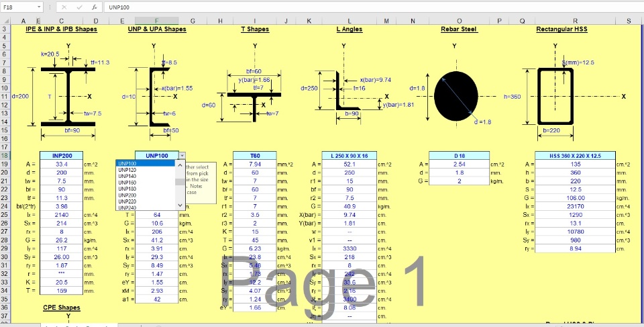Click IPE & INP & IPB Shapes heading
This screenshot has height=327, width=644.
click(x=62, y=29)
